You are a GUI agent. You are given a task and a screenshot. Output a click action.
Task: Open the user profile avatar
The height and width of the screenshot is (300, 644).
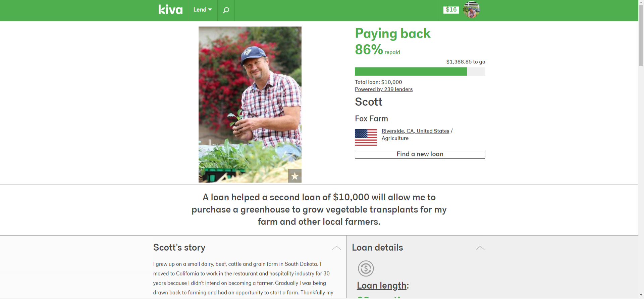click(x=472, y=10)
